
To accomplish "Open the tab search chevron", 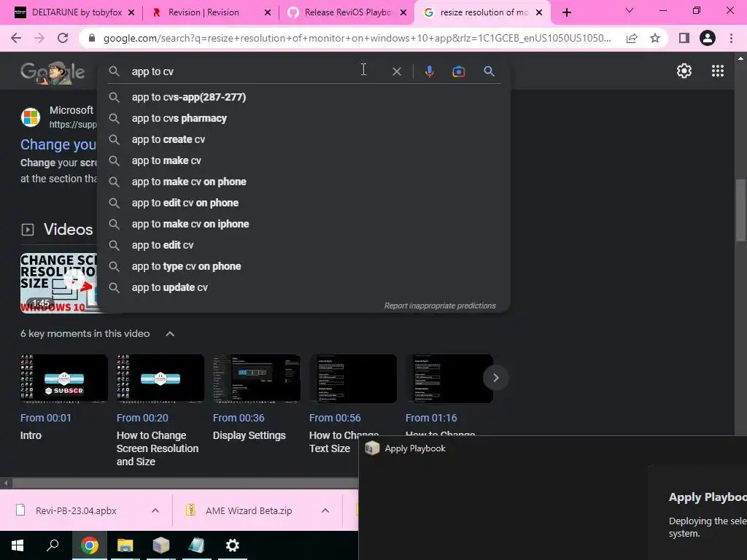I will coord(629,10).
